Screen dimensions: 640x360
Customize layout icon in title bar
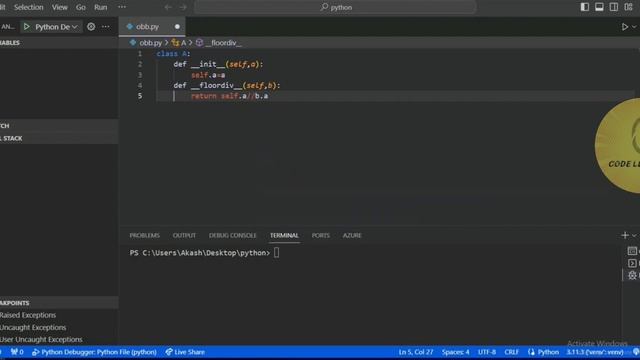(628, 7)
